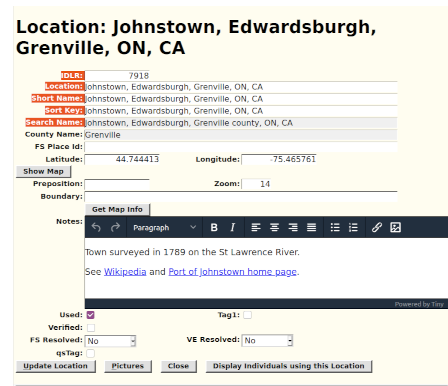Image resolution: width=448 pixels, height=386 pixels.
Task: Click into the Short Name field
Action: (241, 99)
